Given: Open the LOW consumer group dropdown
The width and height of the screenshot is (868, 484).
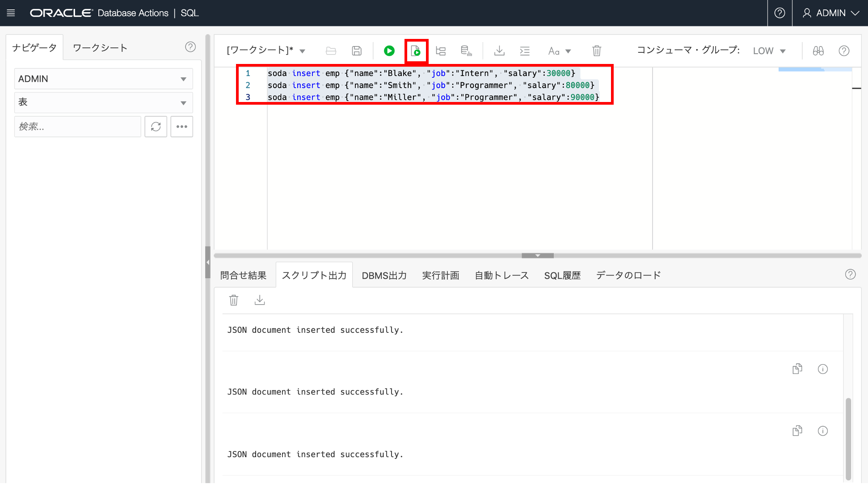Looking at the screenshot, I should click(769, 51).
